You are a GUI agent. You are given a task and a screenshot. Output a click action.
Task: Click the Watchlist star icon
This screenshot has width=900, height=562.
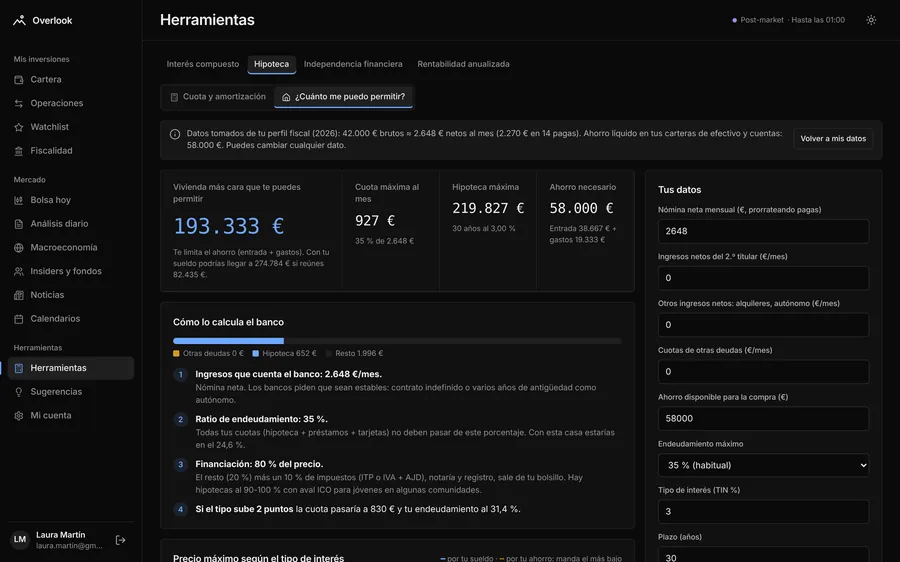coord(18,127)
